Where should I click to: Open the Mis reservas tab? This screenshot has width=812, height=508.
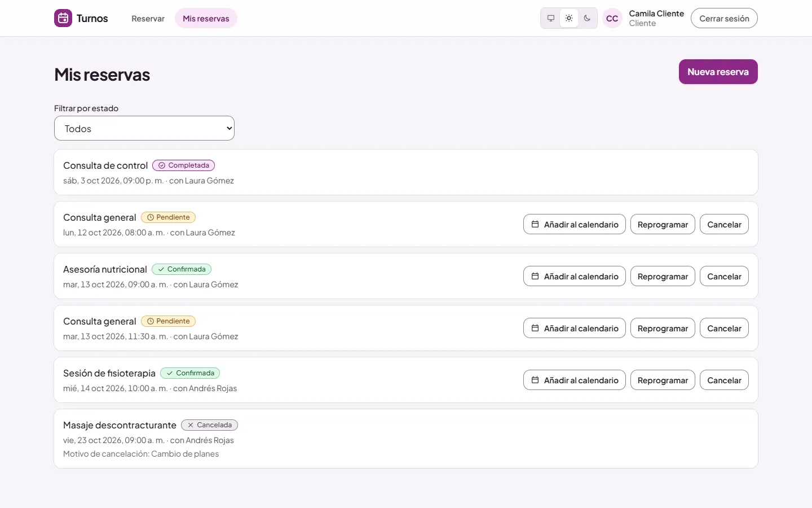coord(206,18)
